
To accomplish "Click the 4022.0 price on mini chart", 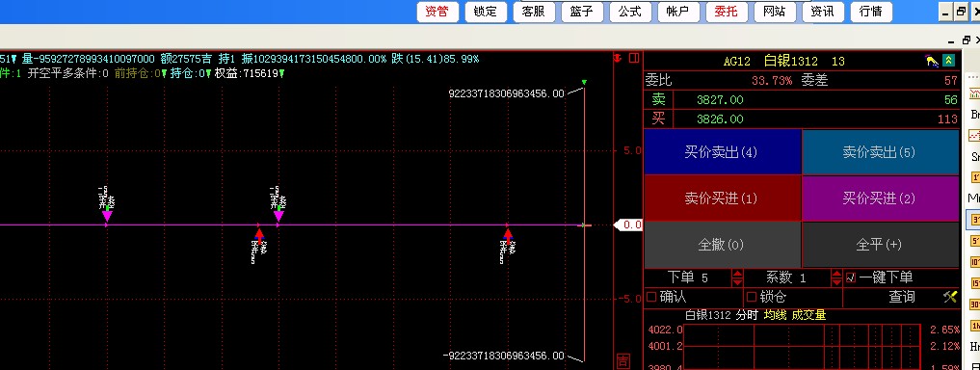I will click(x=666, y=330).
